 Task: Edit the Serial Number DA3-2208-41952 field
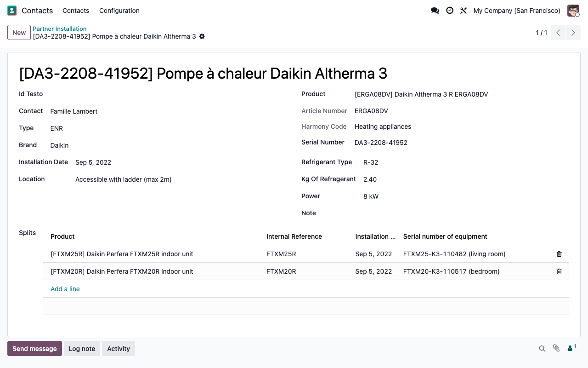click(462, 143)
